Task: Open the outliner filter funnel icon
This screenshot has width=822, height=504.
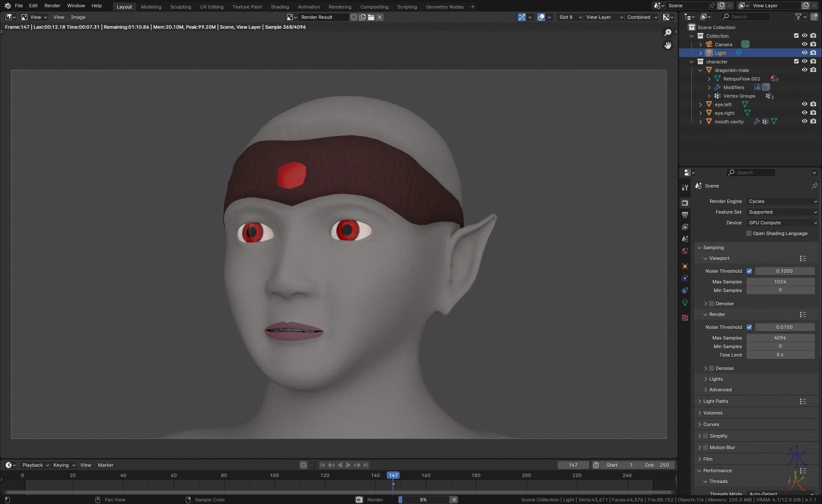Action: tap(798, 17)
